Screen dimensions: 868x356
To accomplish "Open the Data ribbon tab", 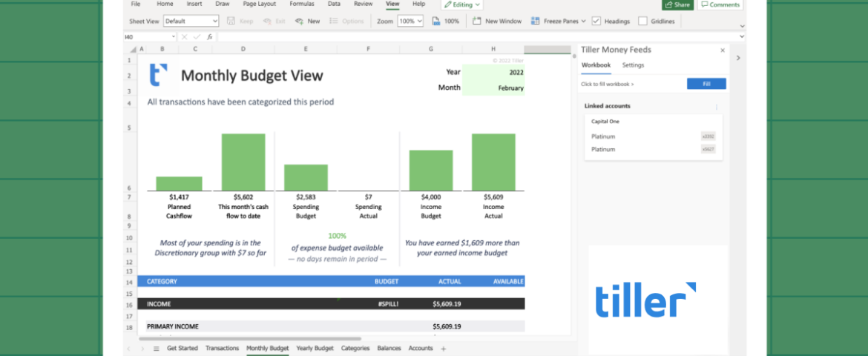I will click(x=334, y=4).
